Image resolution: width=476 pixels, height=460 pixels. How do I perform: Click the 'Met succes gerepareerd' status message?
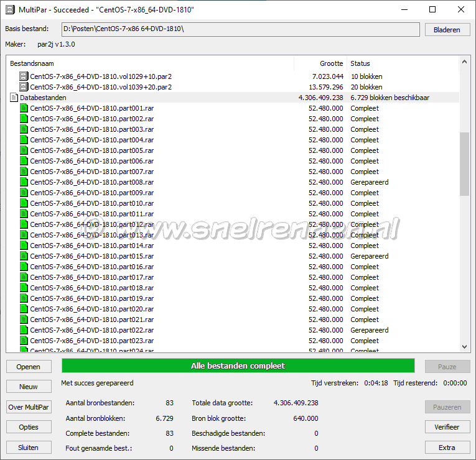[x=97, y=383]
